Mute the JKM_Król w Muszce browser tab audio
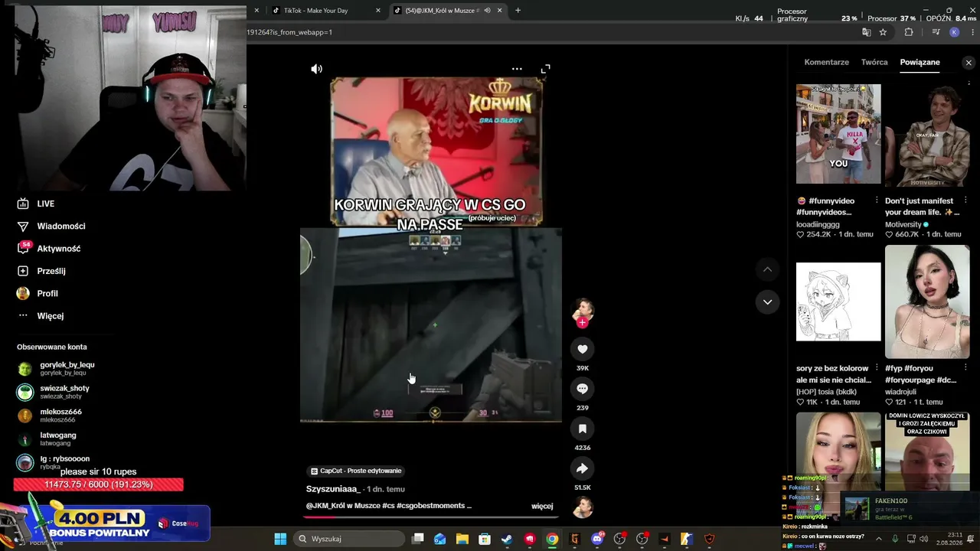The height and width of the screenshot is (551, 980). [487, 11]
